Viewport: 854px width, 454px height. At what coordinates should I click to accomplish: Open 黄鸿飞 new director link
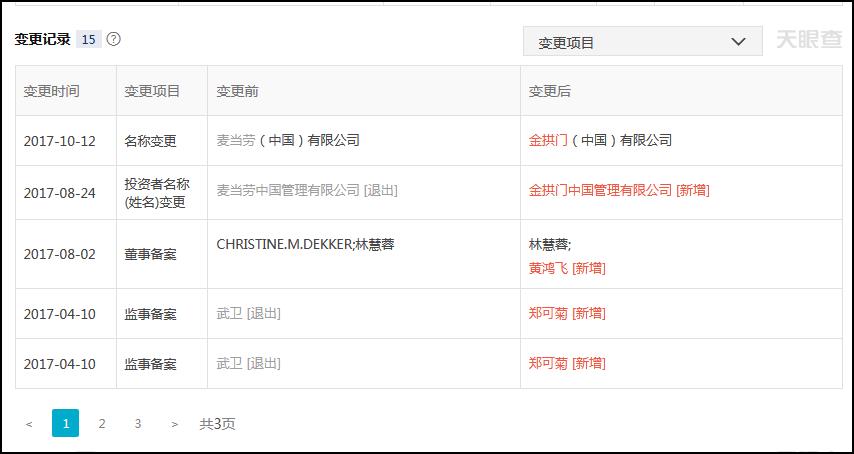[x=547, y=268]
